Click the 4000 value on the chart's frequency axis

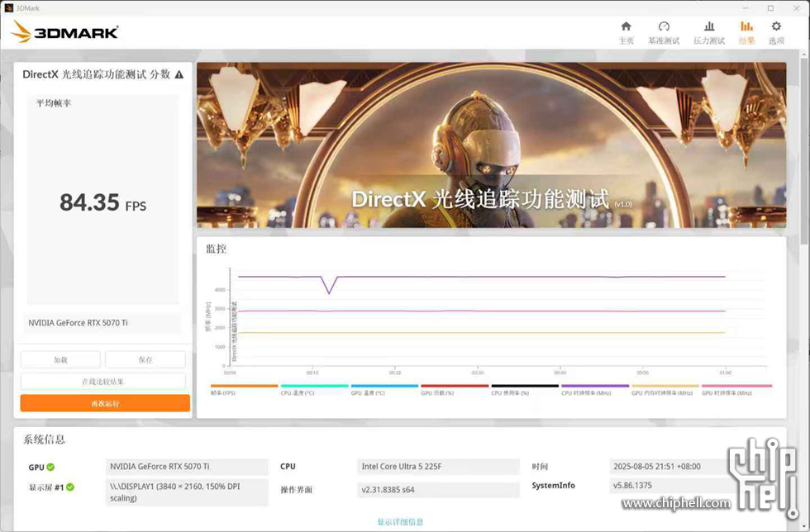[220, 290]
